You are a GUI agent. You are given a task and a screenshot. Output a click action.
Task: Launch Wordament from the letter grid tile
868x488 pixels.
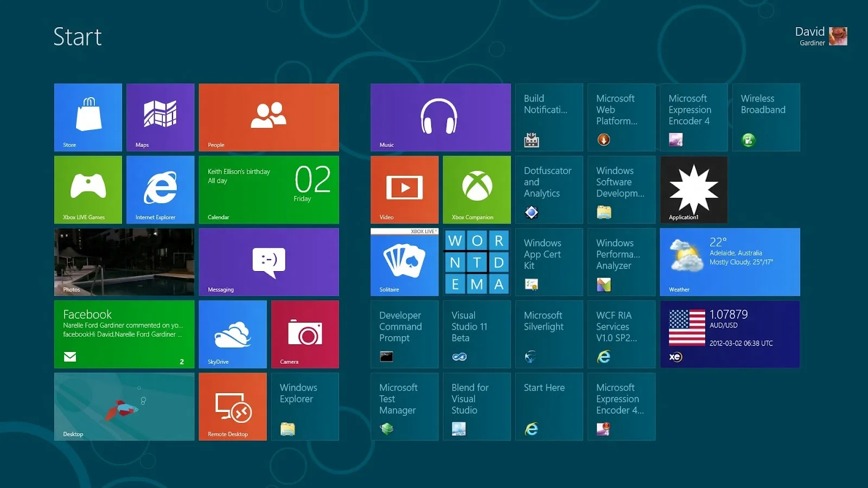tap(476, 262)
